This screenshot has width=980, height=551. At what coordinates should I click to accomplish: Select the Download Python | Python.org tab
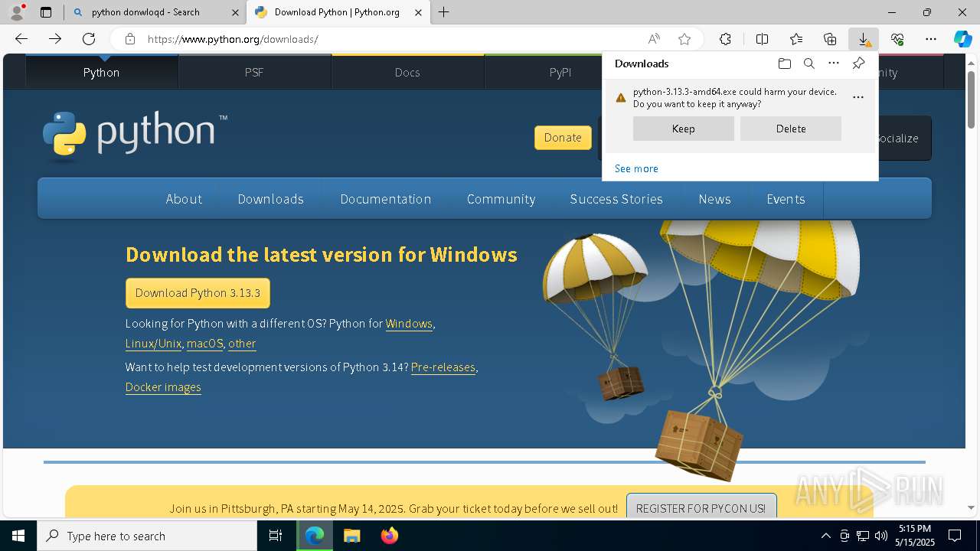click(337, 12)
